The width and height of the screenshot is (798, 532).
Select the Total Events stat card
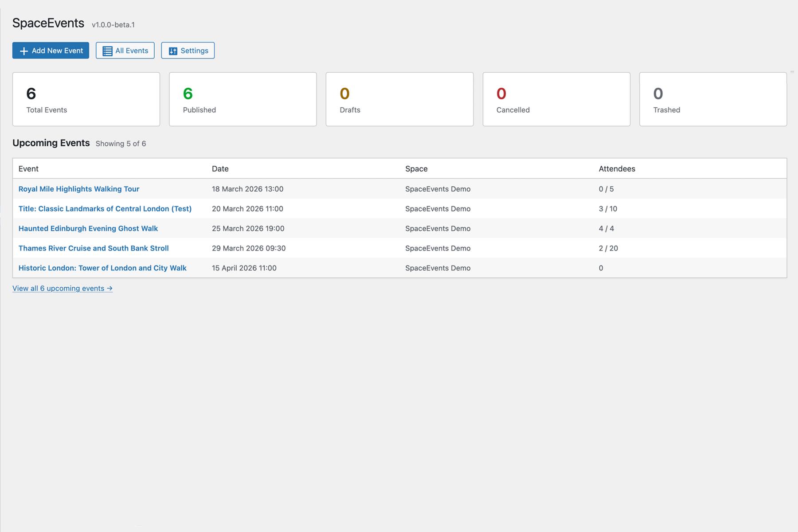point(86,99)
